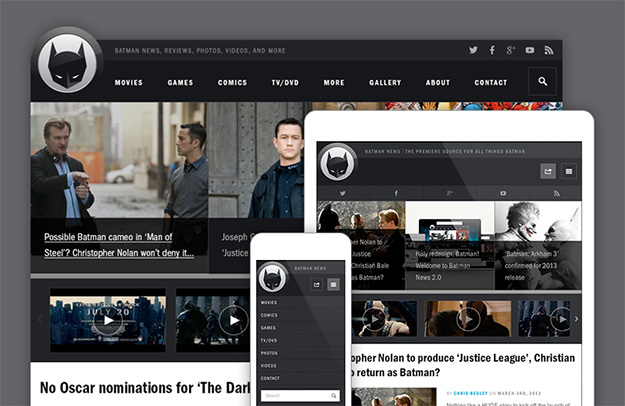Click previous arrow on desktop video carousel
Image resolution: width=625 pixels, height=406 pixels.
[x=40, y=320]
